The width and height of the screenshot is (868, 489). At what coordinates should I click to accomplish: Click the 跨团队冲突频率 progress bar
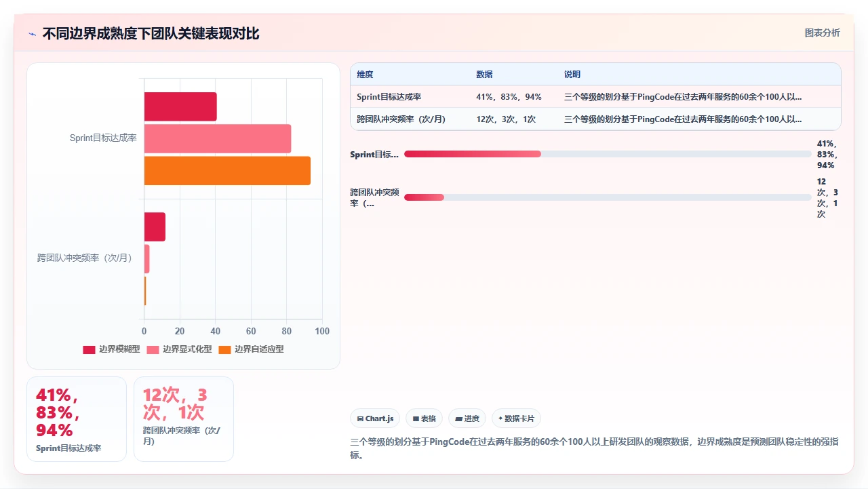pos(608,197)
